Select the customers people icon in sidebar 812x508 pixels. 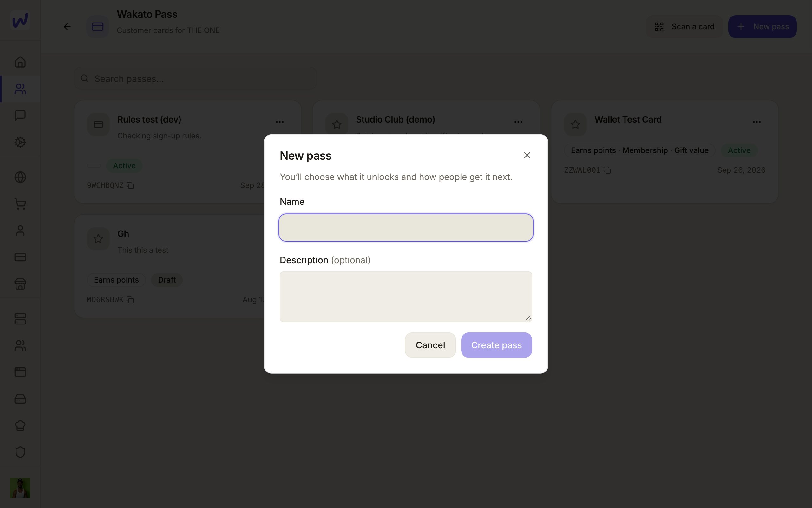(x=20, y=89)
